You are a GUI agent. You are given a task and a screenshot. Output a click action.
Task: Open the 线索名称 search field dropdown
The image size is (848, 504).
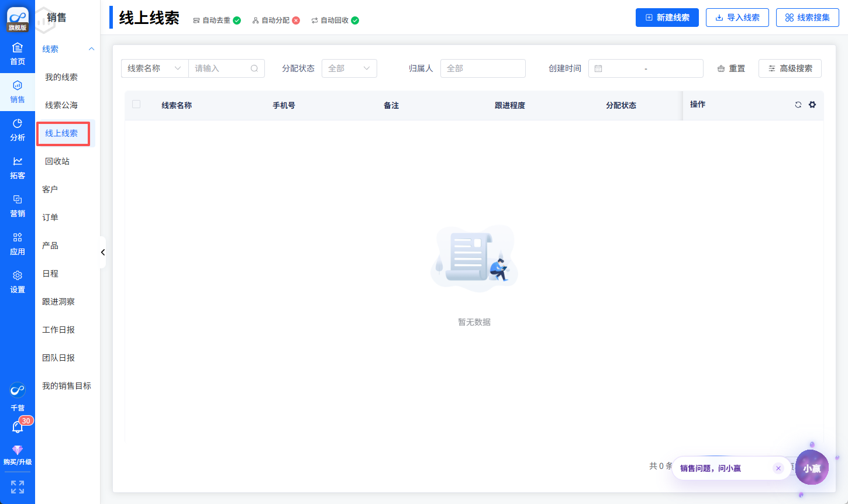(x=154, y=68)
